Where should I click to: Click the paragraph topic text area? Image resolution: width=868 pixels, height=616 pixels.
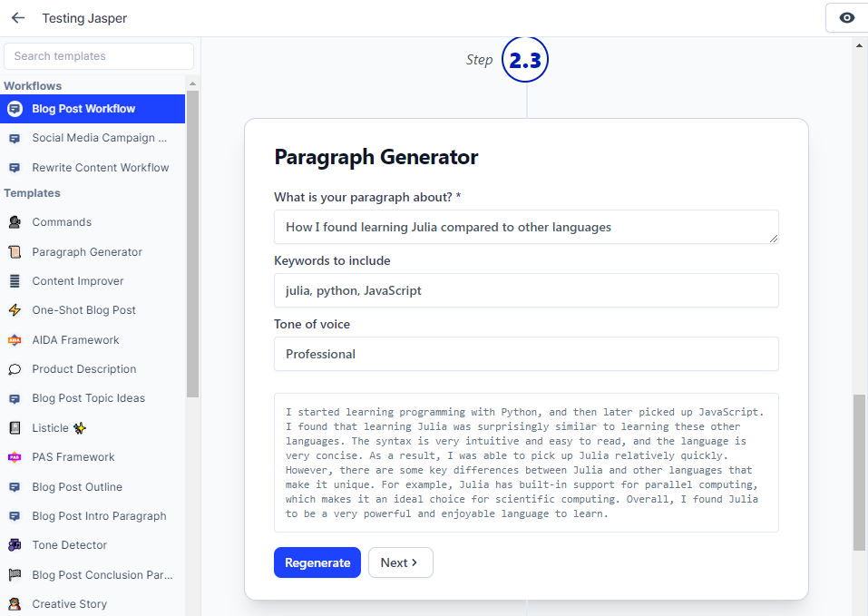click(526, 227)
